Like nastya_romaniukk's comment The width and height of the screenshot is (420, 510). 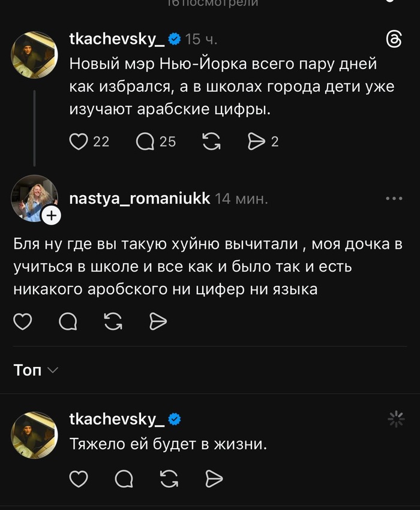(x=23, y=322)
